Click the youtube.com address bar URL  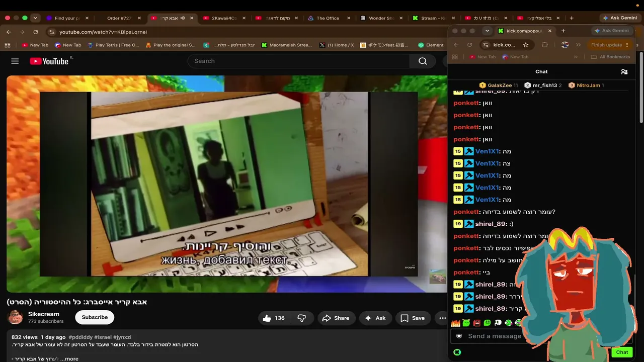point(103,32)
